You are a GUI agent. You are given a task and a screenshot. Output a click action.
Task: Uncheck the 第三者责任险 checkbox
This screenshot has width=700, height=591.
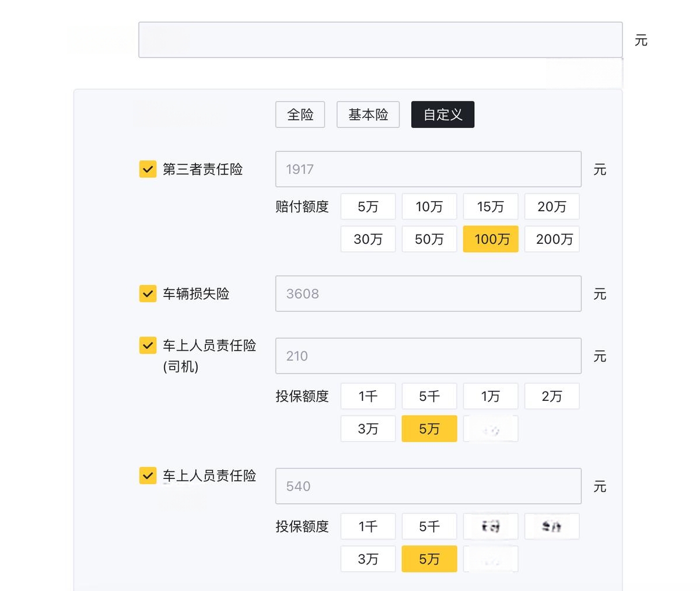[148, 169]
